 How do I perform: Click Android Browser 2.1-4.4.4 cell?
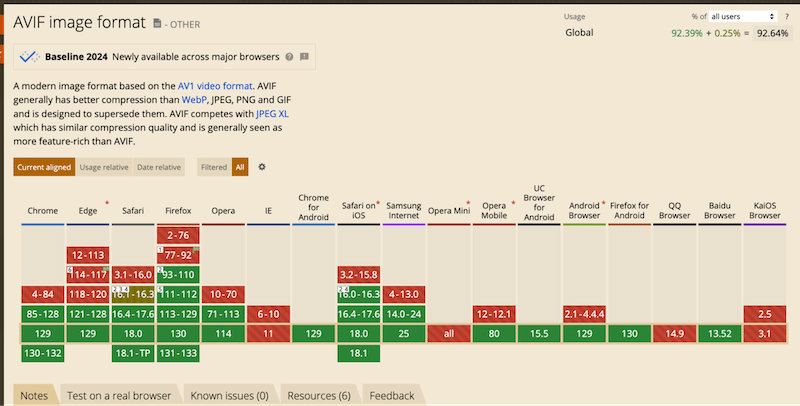tap(584, 314)
